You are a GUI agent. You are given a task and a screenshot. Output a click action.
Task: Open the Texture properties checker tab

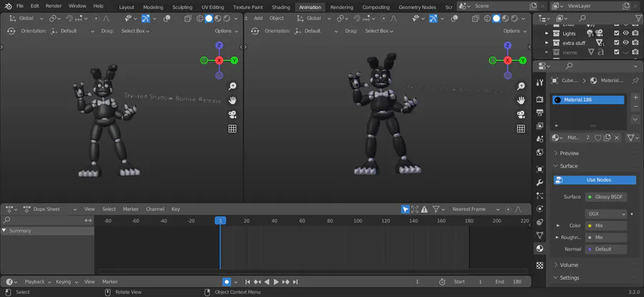(x=540, y=266)
